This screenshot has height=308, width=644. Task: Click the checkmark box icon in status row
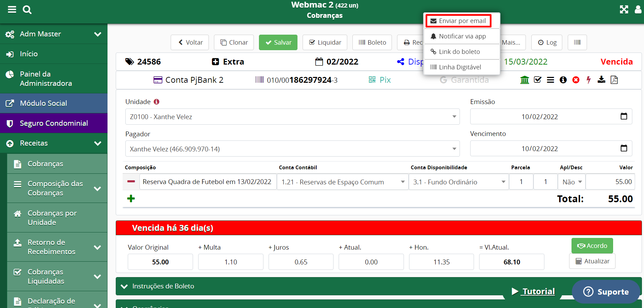pos(538,80)
